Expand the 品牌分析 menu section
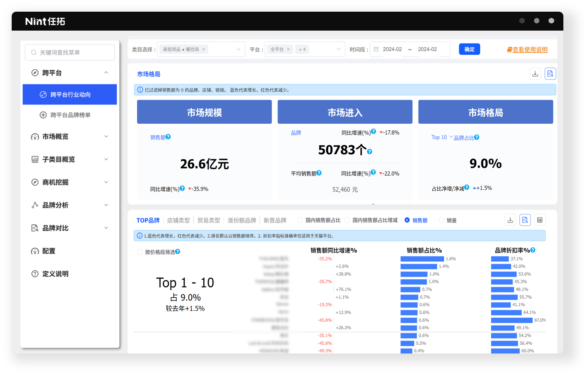 tap(106, 205)
